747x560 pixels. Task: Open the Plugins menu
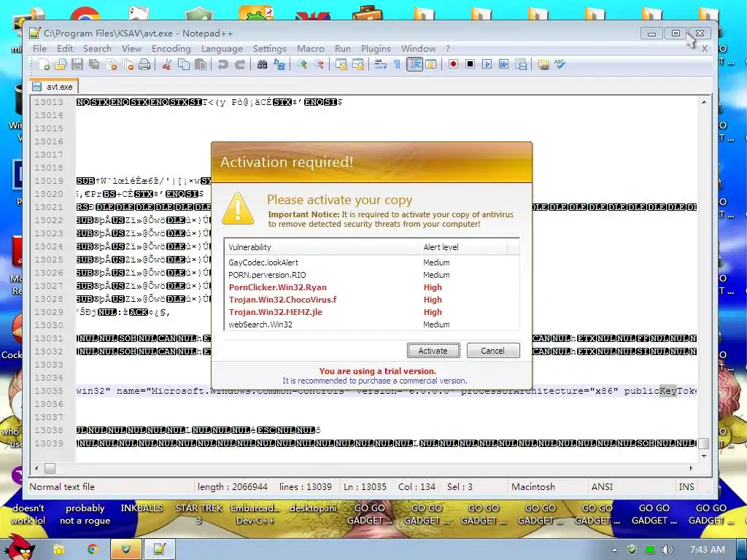(x=376, y=49)
